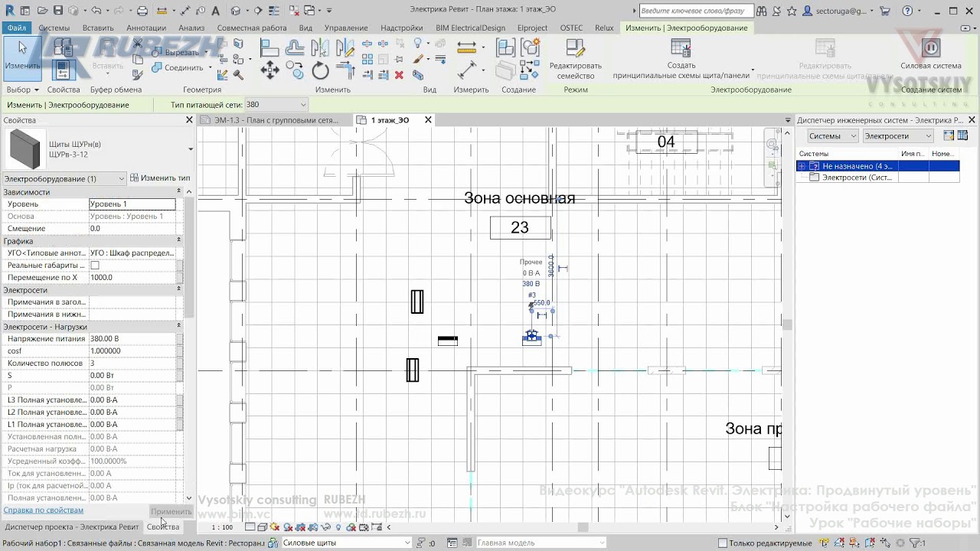This screenshot has height=551, width=980.
Task: Collapse the Зависимости section
Action: [179, 192]
